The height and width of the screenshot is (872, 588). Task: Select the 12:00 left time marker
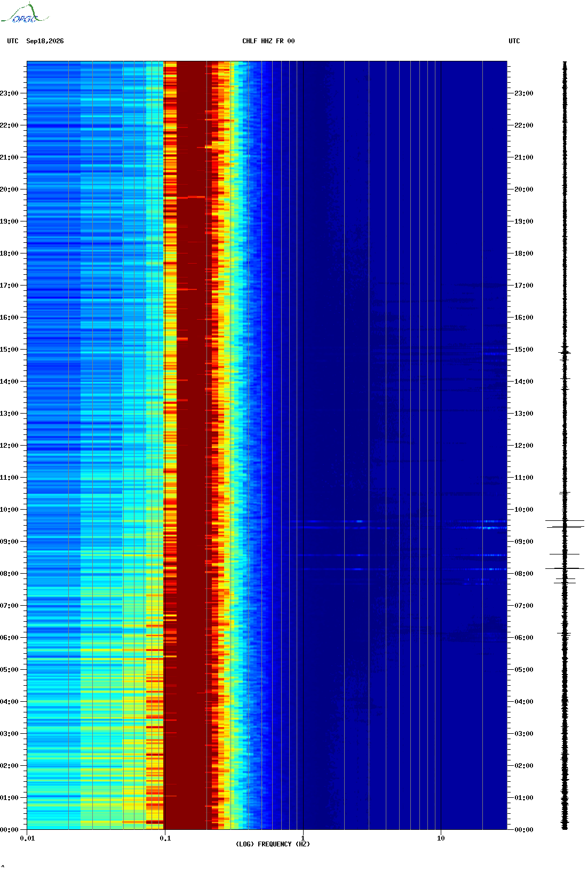[x=9, y=446]
